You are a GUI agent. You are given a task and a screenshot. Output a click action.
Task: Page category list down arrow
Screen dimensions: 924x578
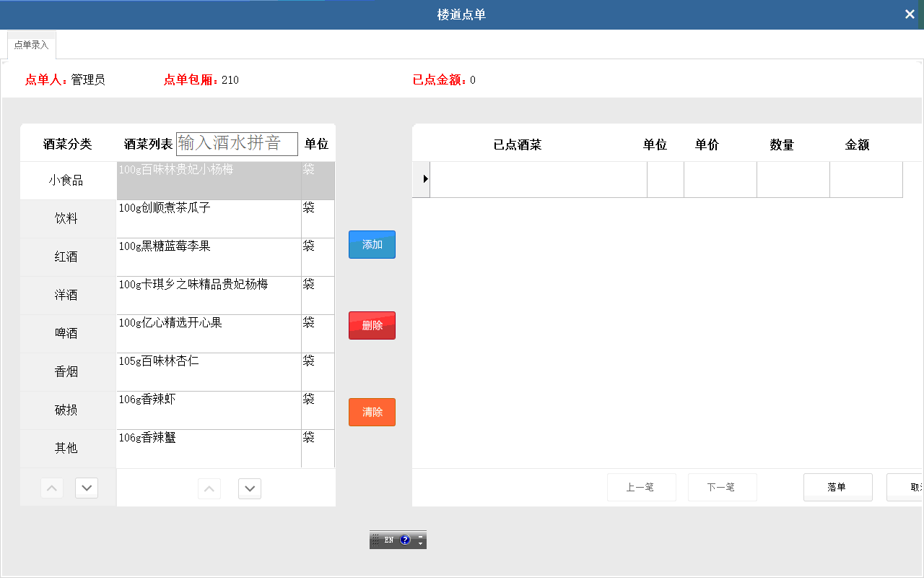coord(87,488)
